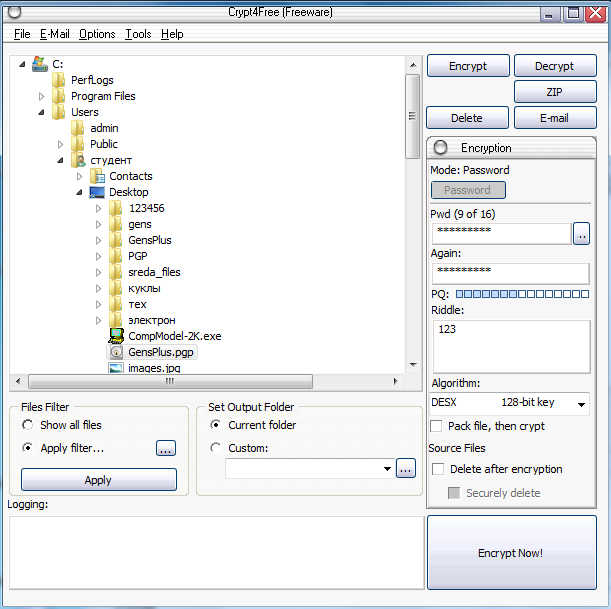Expand the Contacts folder node
Screen dimensions: 611x609
point(79,177)
